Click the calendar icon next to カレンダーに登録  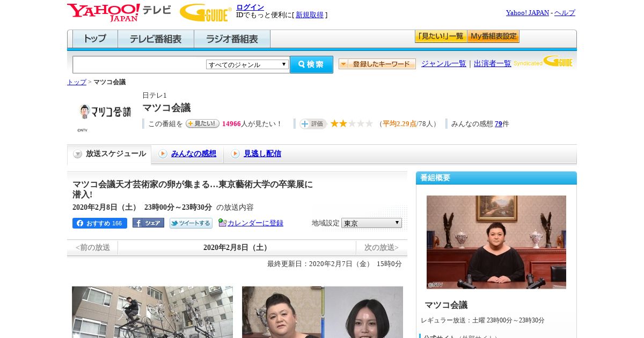[x=222, y=223]
